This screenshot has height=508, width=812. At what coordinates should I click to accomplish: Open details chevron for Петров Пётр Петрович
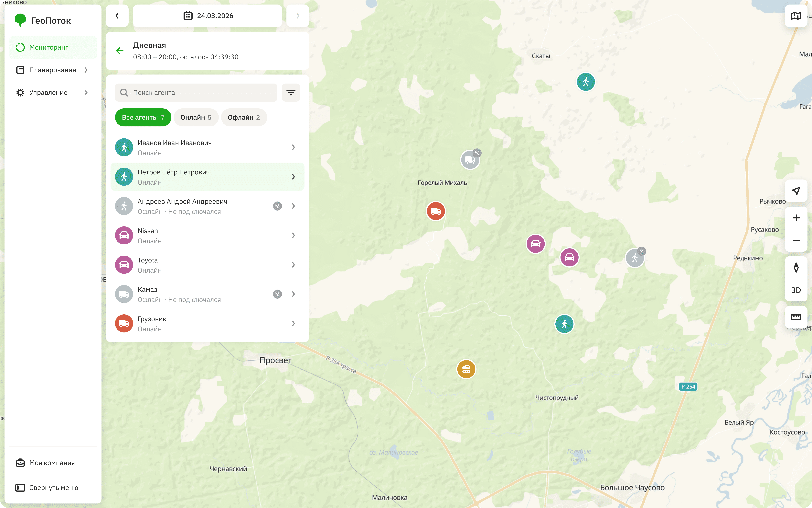pyautogui.click(x=293, y=177)
